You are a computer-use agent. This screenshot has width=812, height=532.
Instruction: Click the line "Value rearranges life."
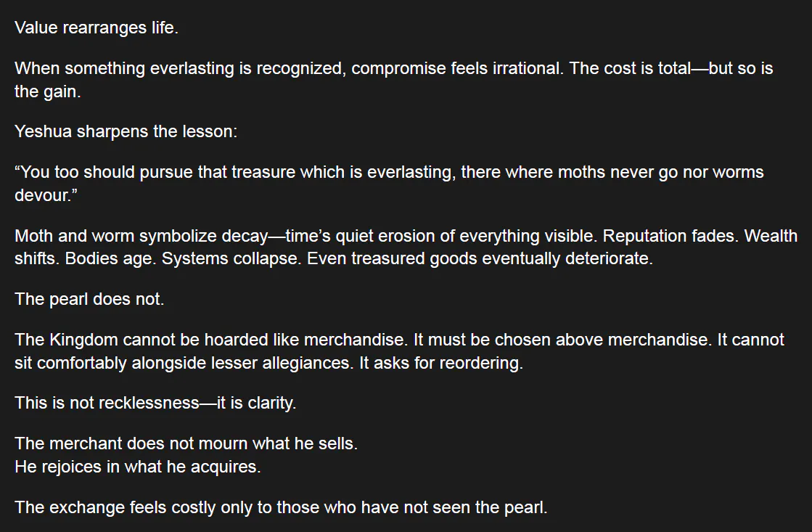click(x=97, y=28)
